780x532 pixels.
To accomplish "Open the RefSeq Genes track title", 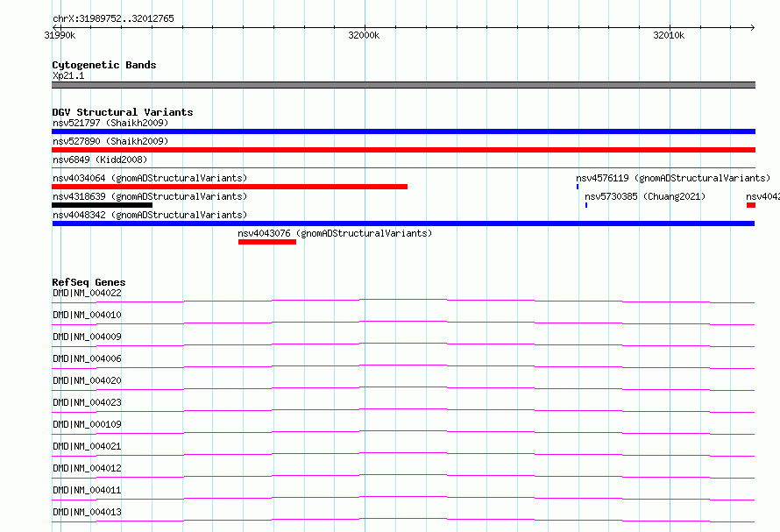I will pos(89,282).
